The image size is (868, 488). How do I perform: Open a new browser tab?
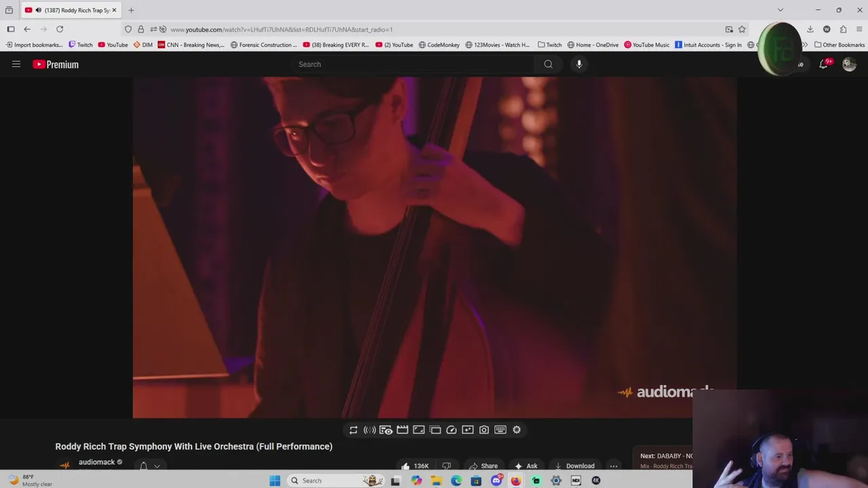[131, 10]
